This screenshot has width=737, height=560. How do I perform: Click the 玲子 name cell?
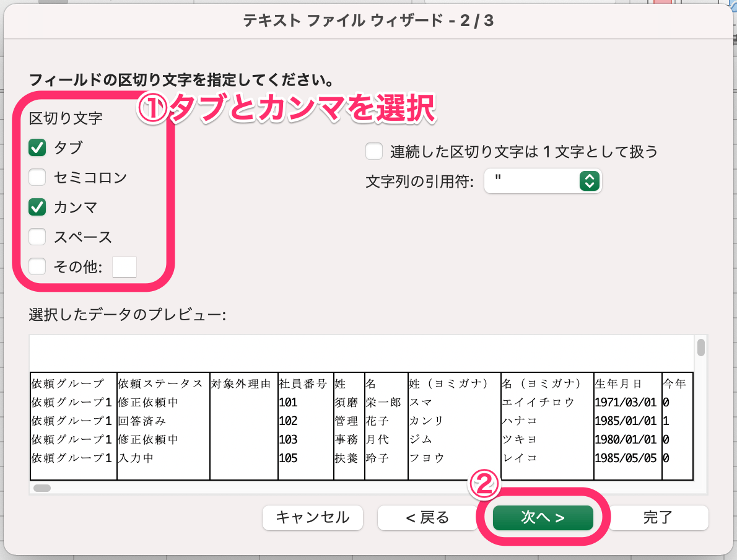pos(377,458)
